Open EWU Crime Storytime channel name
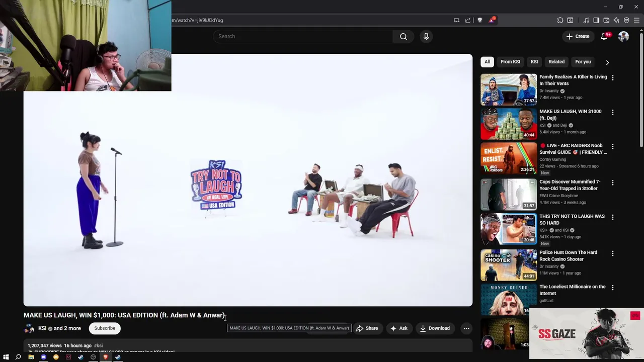 pos(558,196)
